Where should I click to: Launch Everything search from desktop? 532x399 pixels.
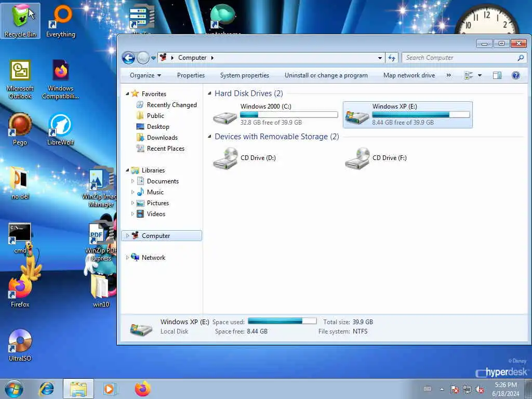(x=61, y=21)
